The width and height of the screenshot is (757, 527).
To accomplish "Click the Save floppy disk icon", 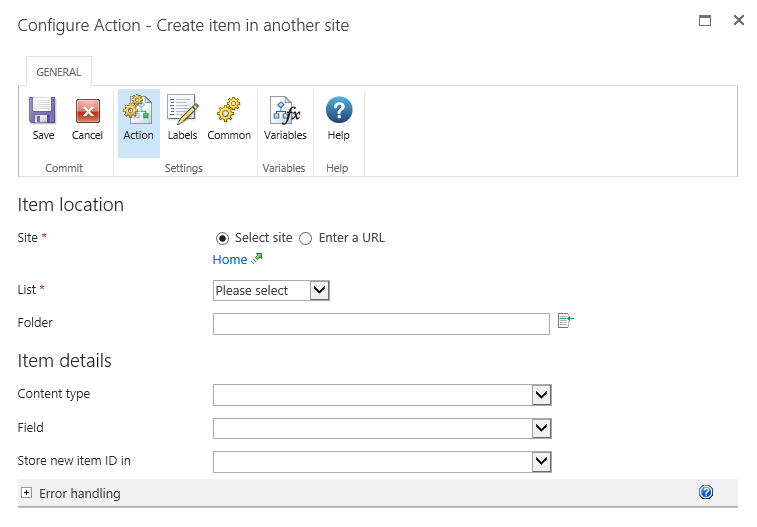I will [x=43, y=111].
